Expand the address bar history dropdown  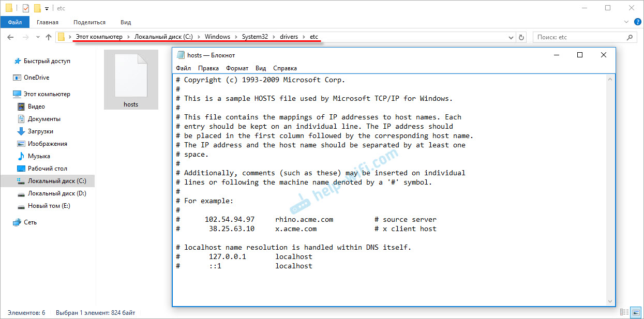511,37
